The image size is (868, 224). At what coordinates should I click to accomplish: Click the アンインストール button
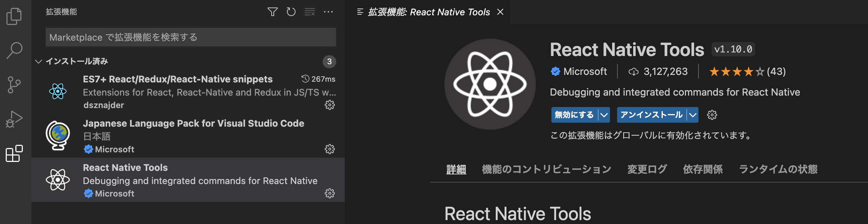pyautogui.click(x=652, y=115)
